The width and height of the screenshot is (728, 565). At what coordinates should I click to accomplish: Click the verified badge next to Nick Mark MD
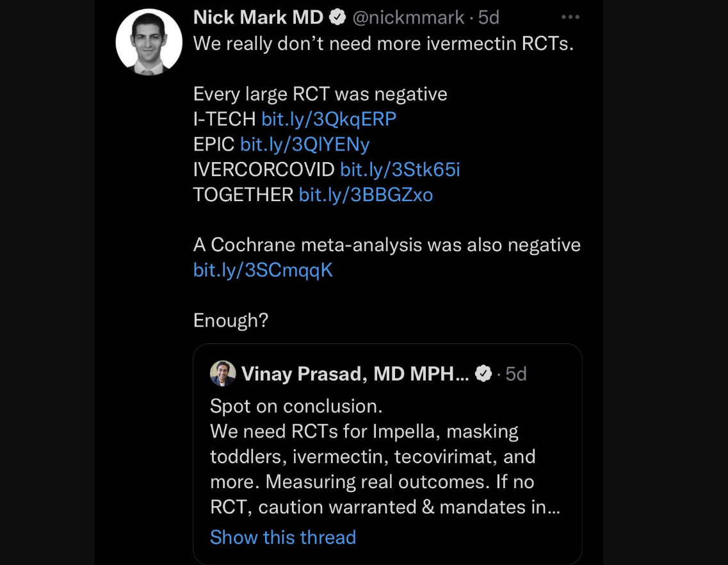pyautogui.click(x=337, y=17)
